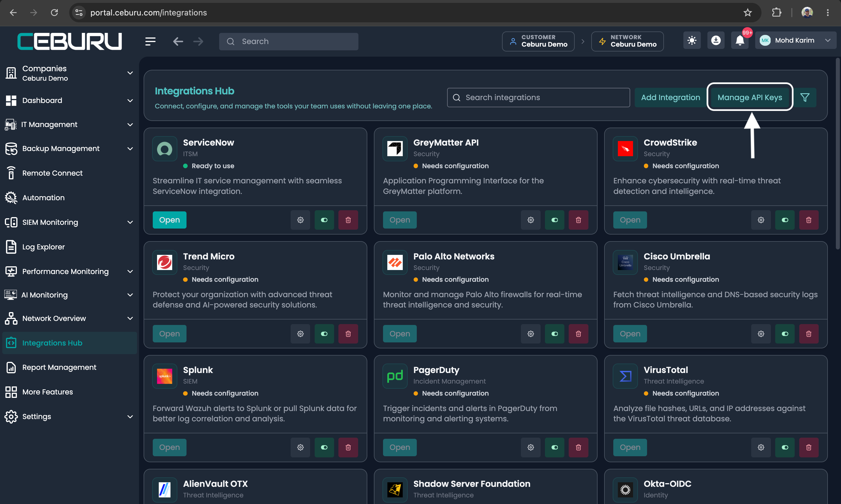Delete the Palo Alto Networks integration
Viewport: 841px width, 504px height.
click(578, 334)
